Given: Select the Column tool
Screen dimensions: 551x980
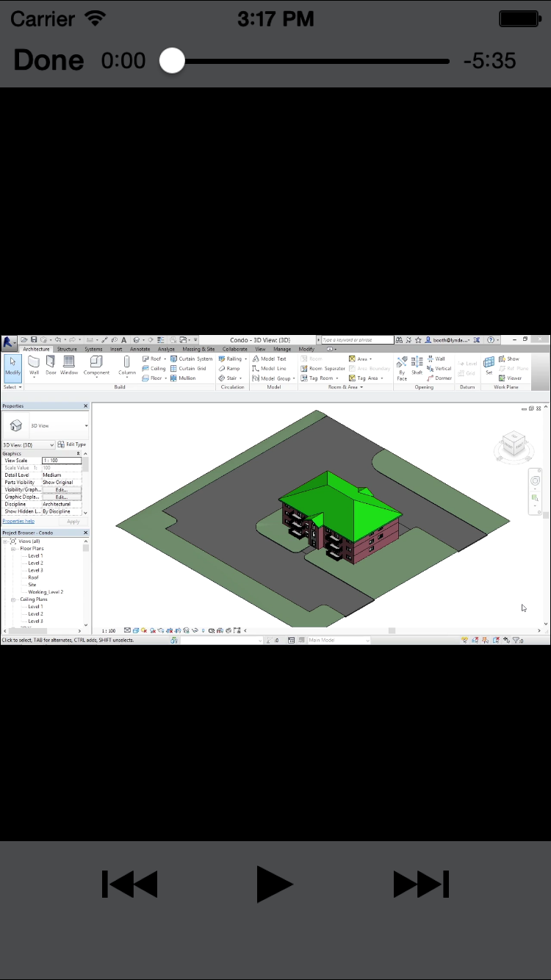Looking at the screenshot, I should click(x=127, y=366).
